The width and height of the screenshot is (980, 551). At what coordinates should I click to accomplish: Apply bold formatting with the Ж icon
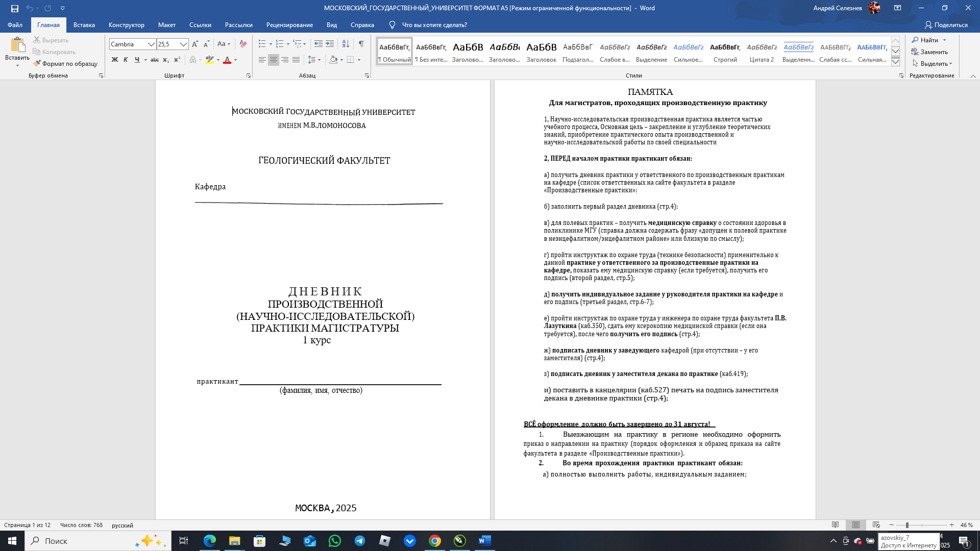point(115,60)
